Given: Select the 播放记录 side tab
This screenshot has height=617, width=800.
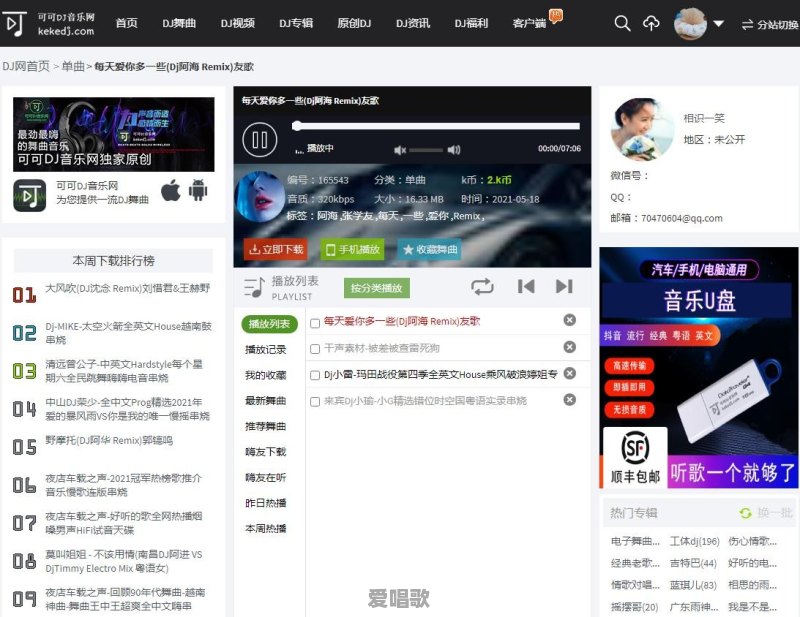Looking at the screenshot, I should (265, 350).
